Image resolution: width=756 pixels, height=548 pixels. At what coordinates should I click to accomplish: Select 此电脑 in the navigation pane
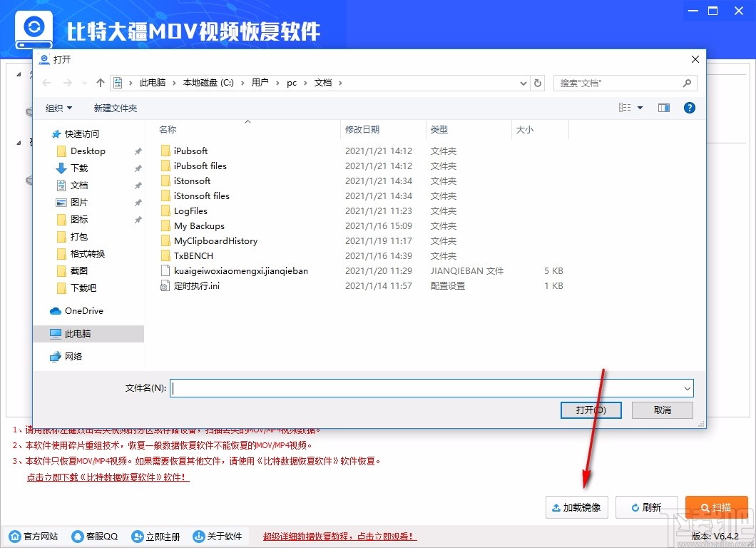(x=78, y=333)
